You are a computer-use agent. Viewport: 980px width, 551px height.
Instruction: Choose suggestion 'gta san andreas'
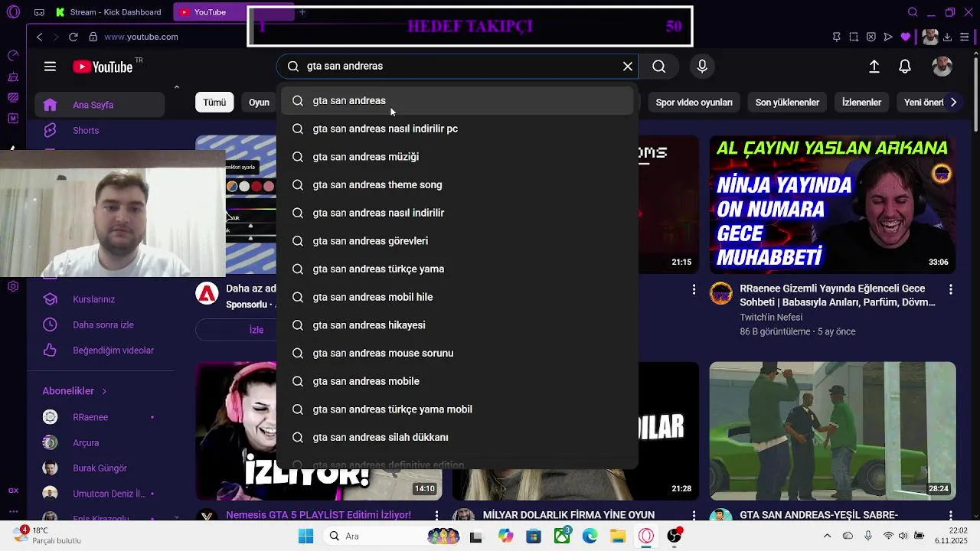pos(457,101)
